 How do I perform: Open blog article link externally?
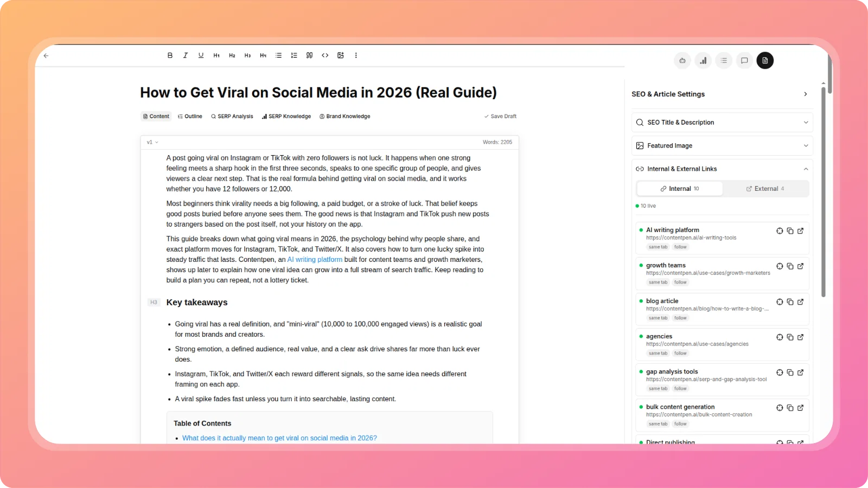point(800,302)
